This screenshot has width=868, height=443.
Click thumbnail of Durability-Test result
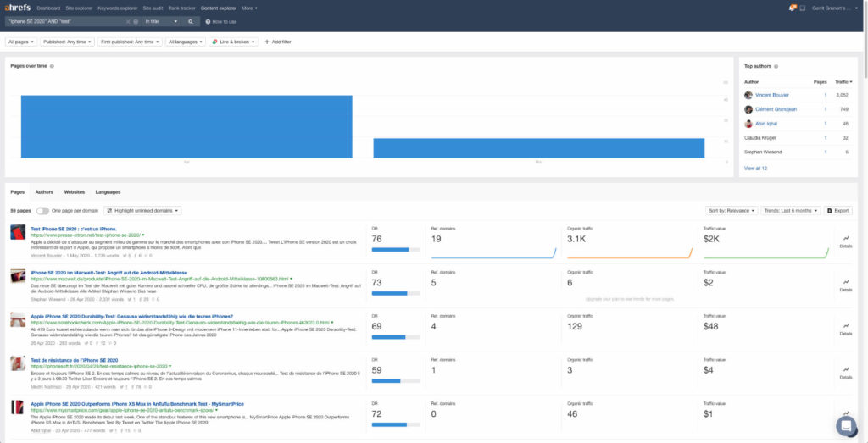click(19, 319)
